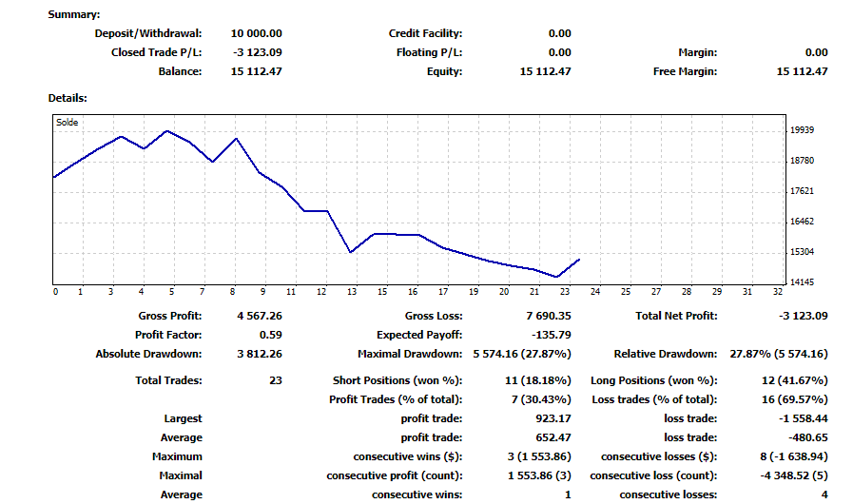Click the Free Margin value
Viewport: 853px width, 504px height.
click(802, 71)
